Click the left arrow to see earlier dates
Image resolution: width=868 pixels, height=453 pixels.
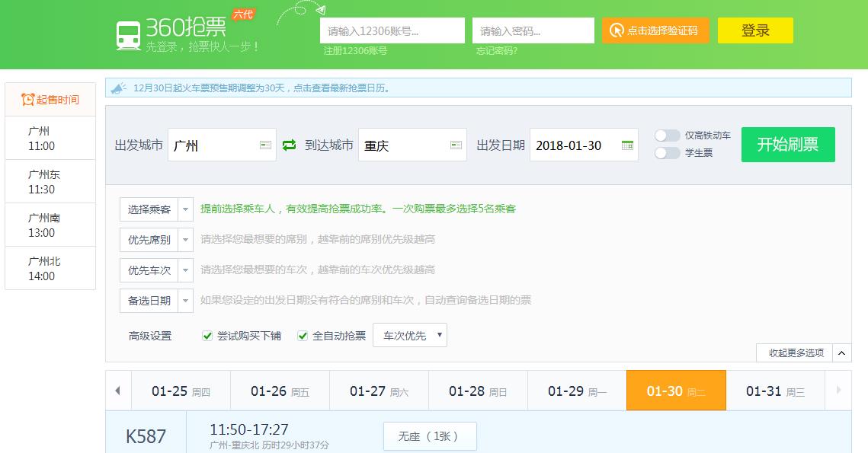pos(118,390)
